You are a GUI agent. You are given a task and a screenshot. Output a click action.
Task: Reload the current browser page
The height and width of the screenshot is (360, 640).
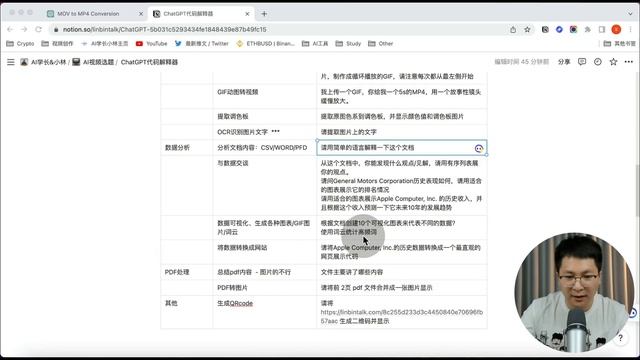coord(38,29)
